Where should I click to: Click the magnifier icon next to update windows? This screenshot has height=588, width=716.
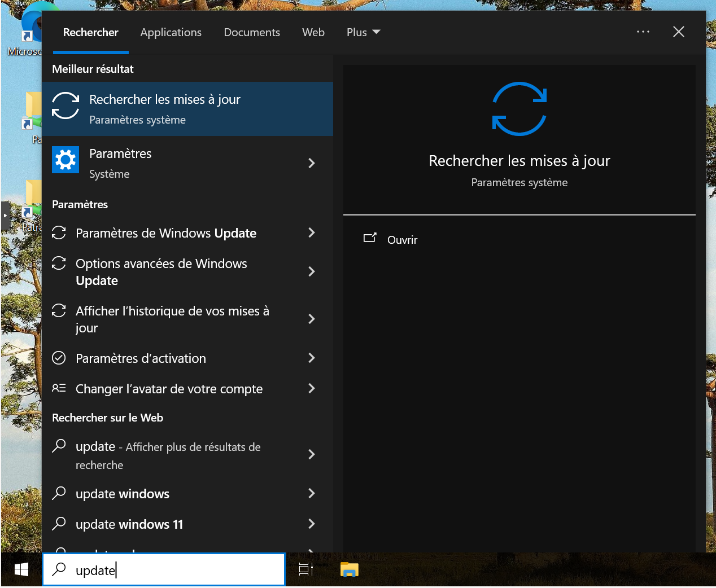[59, 493]
